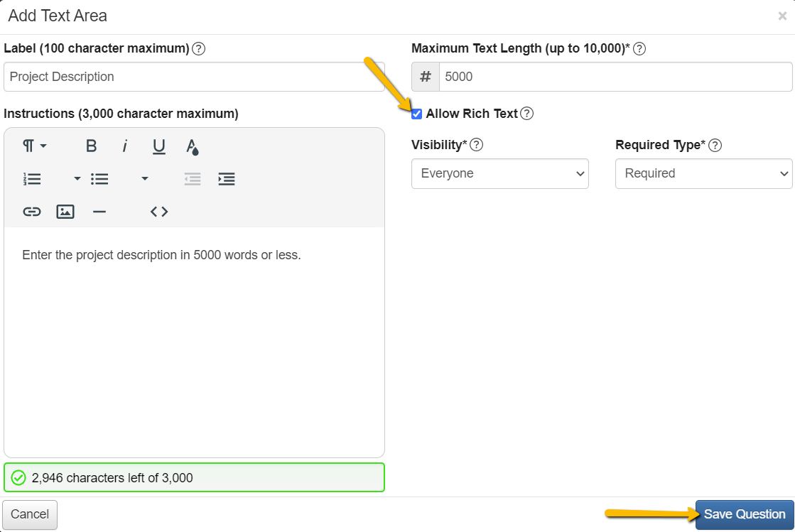Insert a horizontal rule

pyautogui.click(x=99, y=211)
